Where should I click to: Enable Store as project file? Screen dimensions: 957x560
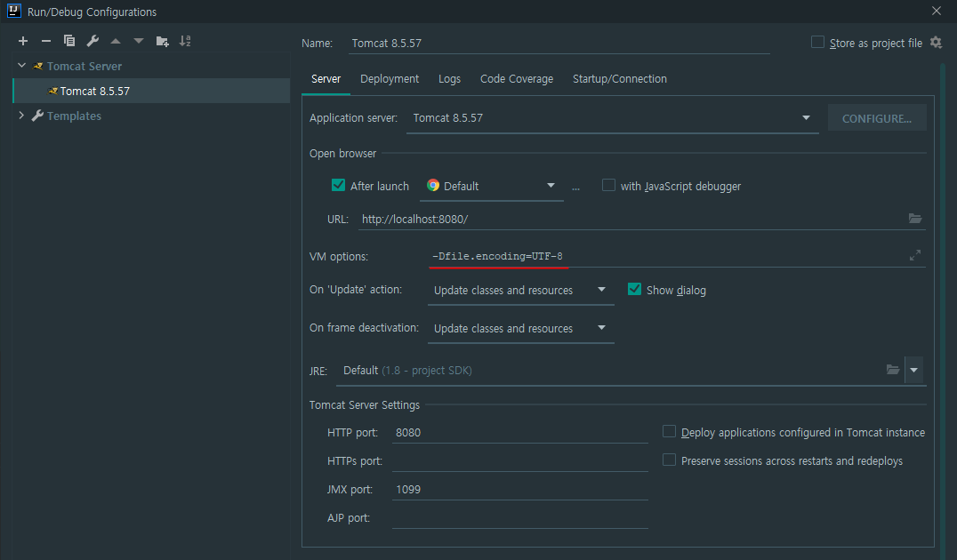(x=817, y=42)
